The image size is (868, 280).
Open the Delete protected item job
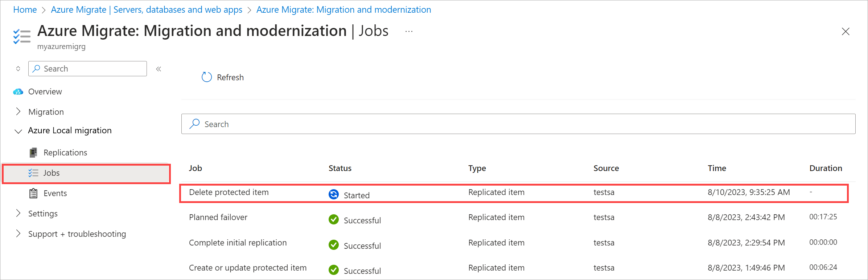click(x=229, y=192)
